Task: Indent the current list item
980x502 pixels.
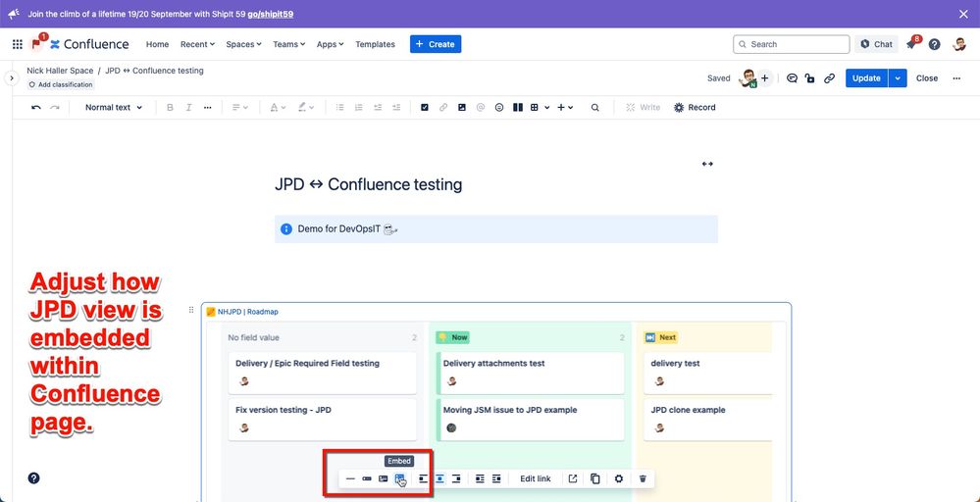Action: 396,108
